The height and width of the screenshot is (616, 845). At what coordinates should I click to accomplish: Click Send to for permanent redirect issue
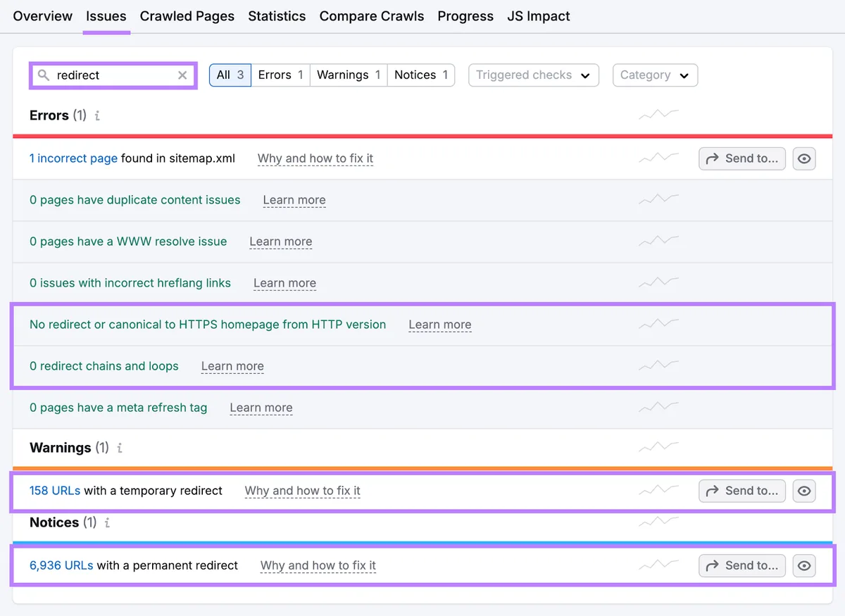742,565
